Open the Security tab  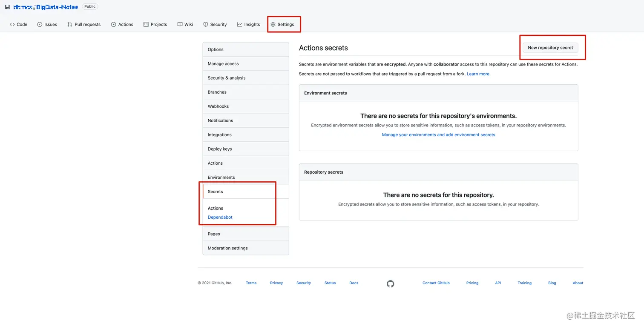pos(215,24)
